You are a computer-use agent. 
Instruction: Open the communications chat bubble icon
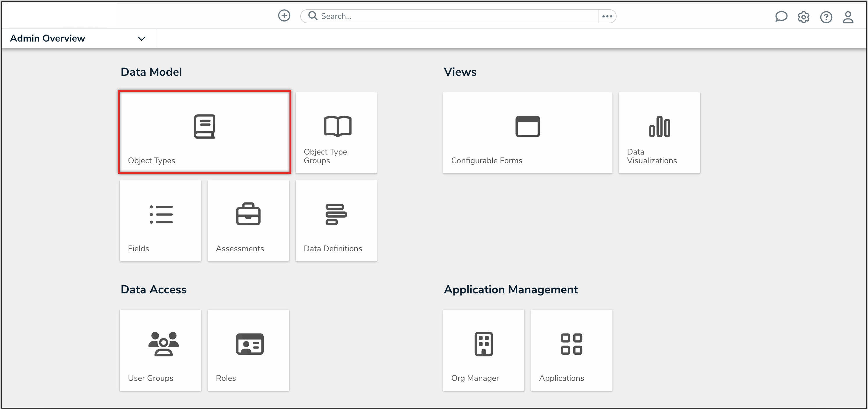(x=781, y=17)
